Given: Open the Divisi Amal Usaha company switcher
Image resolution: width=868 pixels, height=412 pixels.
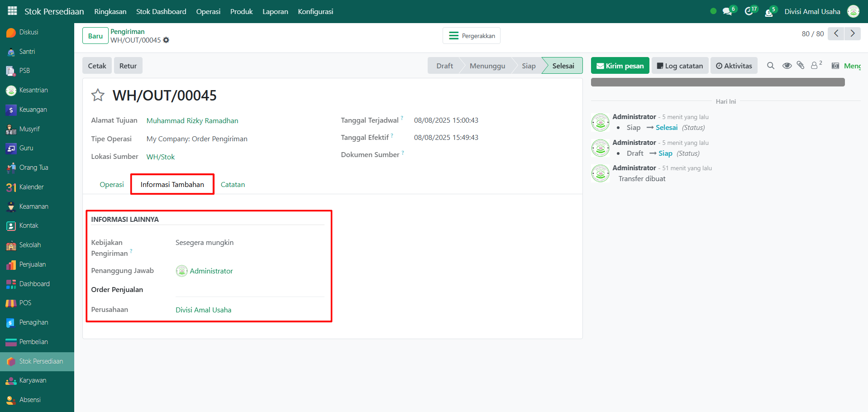Looking at the screenshot, I should [x=812, y=11].
